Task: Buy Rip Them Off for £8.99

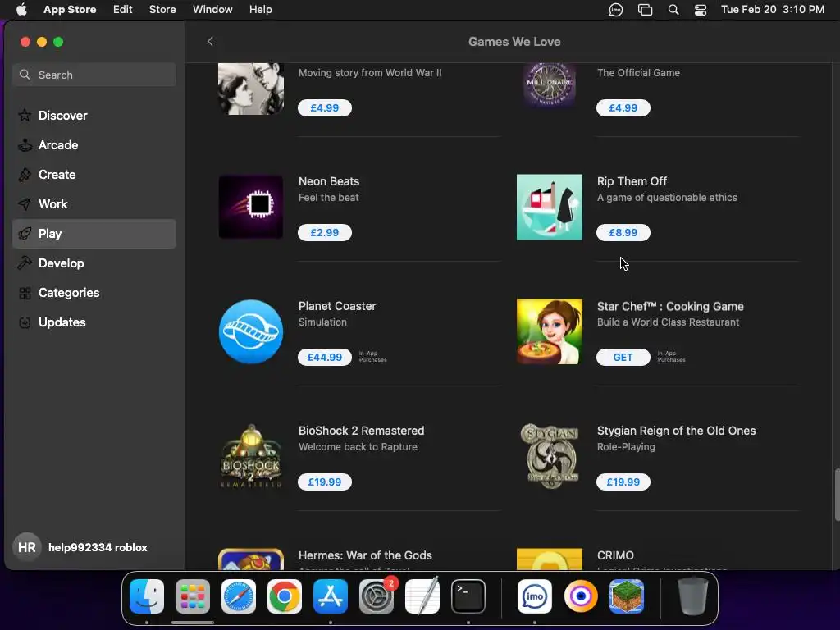Action: point(623,232)
